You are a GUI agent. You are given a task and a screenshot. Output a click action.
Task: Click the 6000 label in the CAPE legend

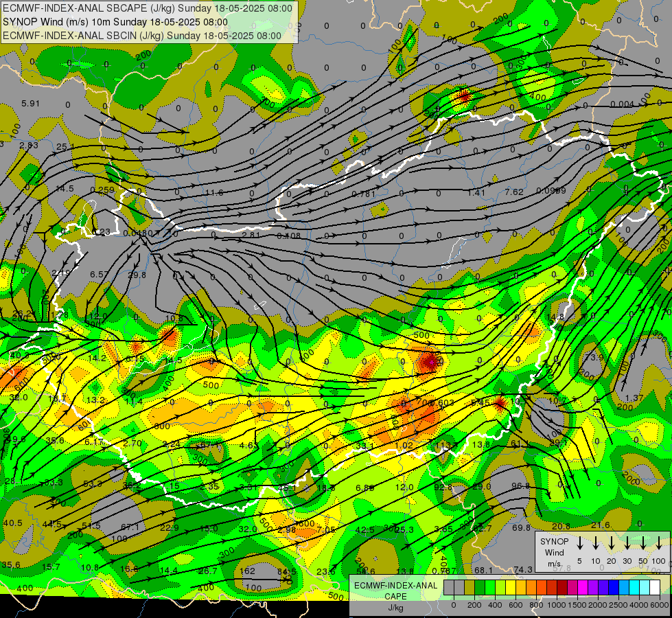coord(660,605)
